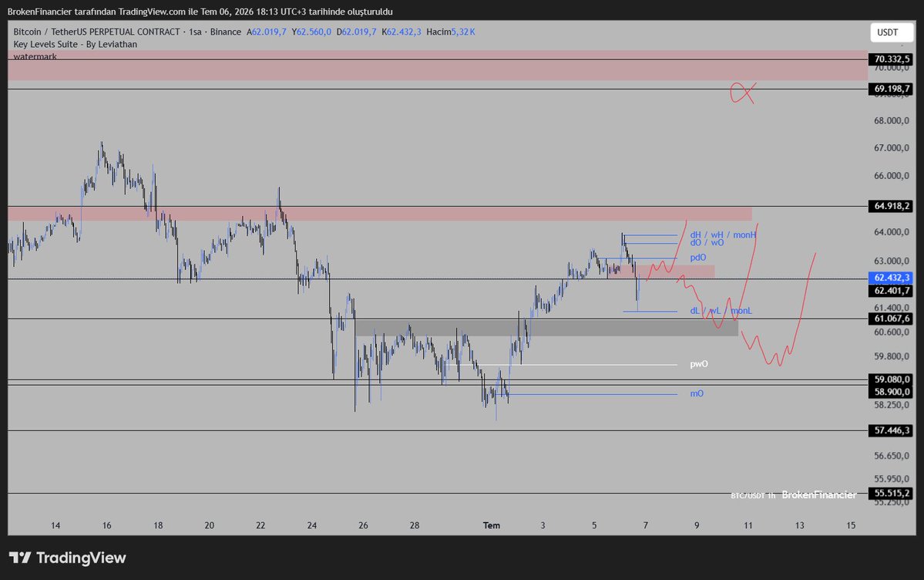Screen dimensions: 924x580
Task: Click date 11 on the time axis
Action: (748, 526)
